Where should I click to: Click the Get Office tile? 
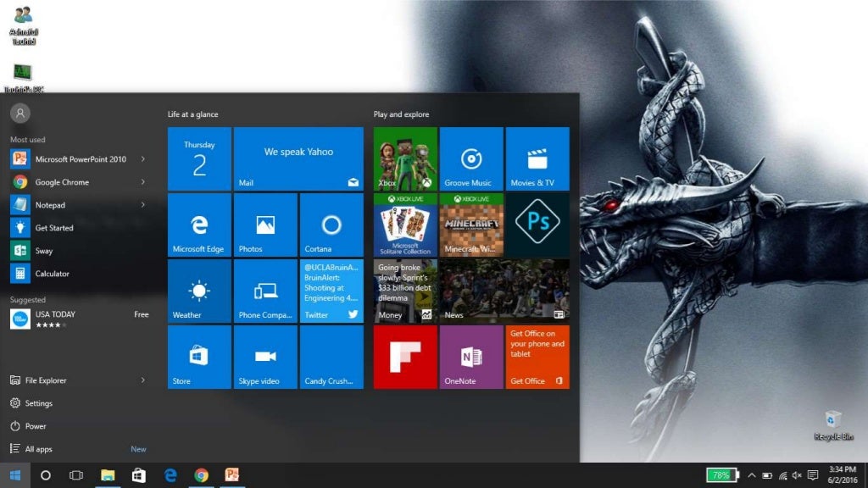click(537, 357)
